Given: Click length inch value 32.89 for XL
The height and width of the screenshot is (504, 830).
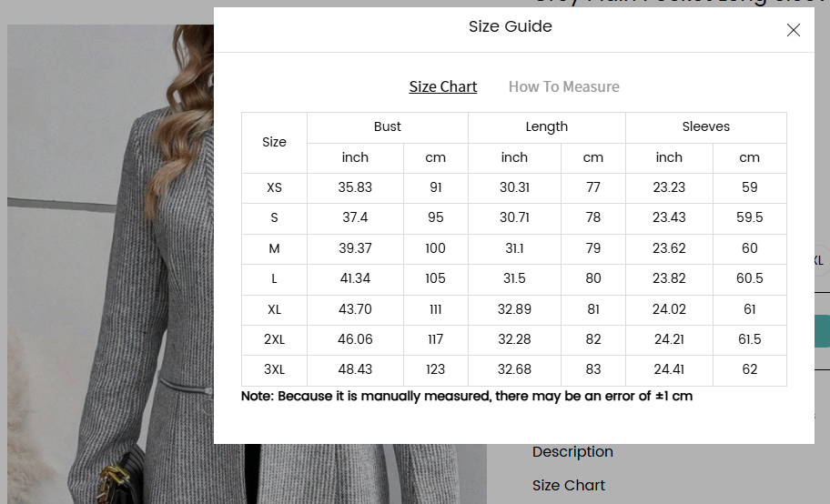Looking at the screenshot, I should pyautogui.click(x=514, y=309).
